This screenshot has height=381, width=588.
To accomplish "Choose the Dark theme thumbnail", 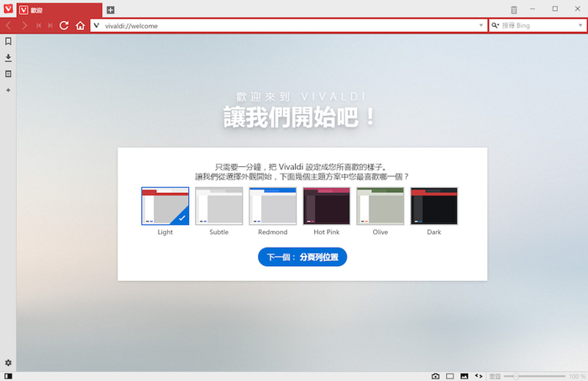I will pyautogui.click(x=434, y=206).
